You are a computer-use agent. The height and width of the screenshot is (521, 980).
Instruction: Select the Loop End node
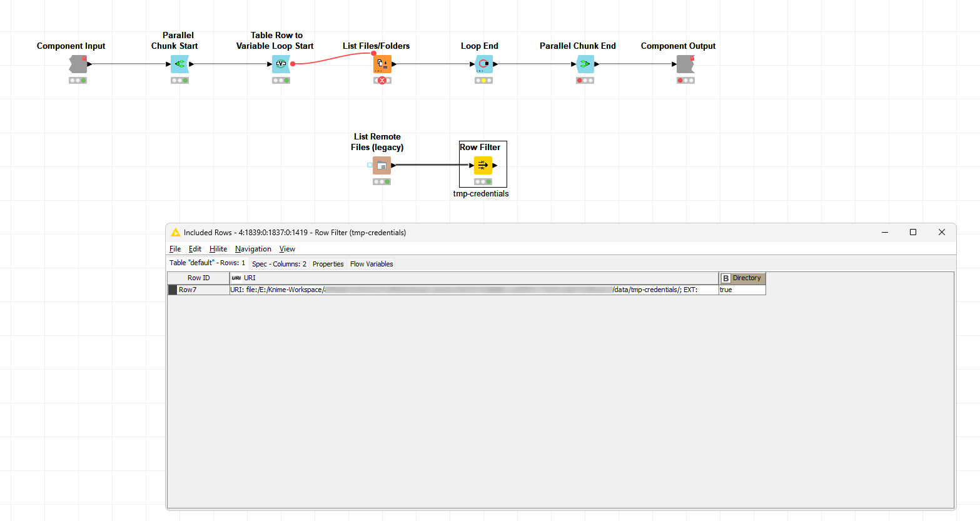[x=483, y=64]
